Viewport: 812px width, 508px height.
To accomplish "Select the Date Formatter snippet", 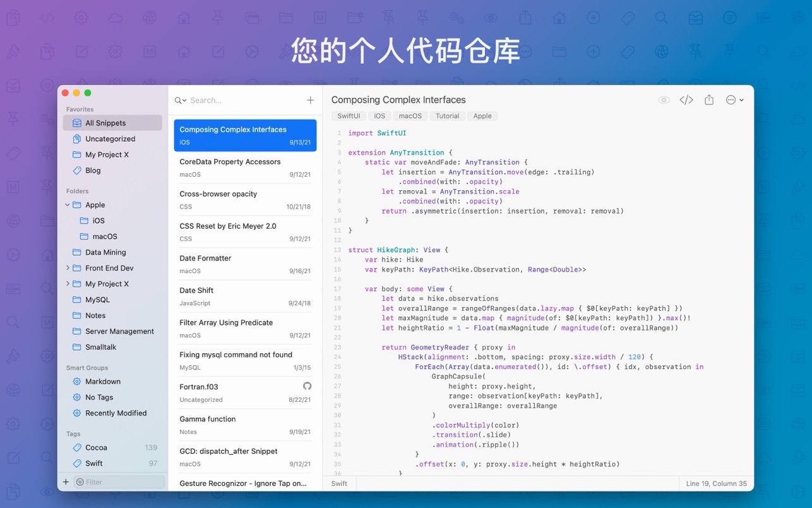I will click(245, 264).
